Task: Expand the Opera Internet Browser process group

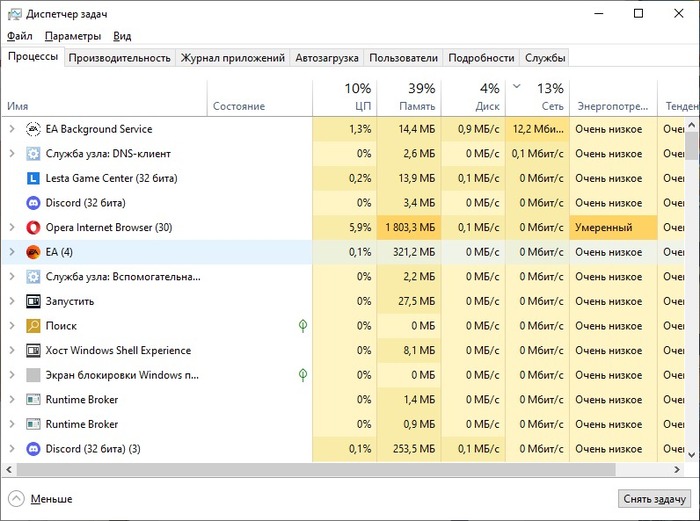Action: (12, 227)
